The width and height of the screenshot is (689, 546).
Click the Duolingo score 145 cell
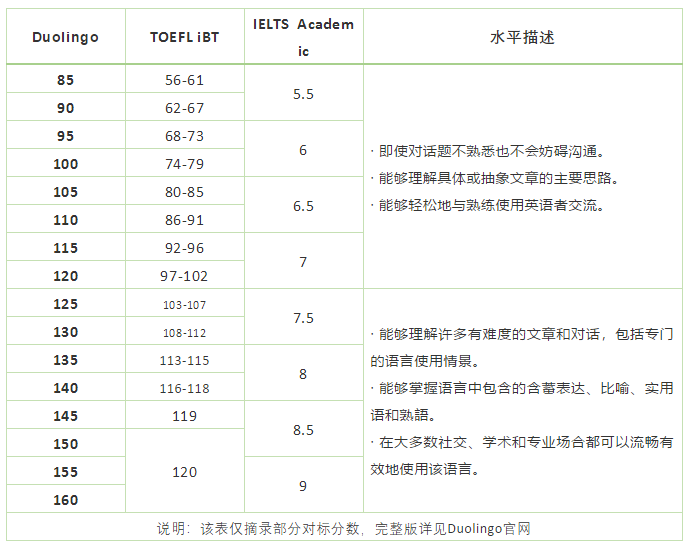66,416
